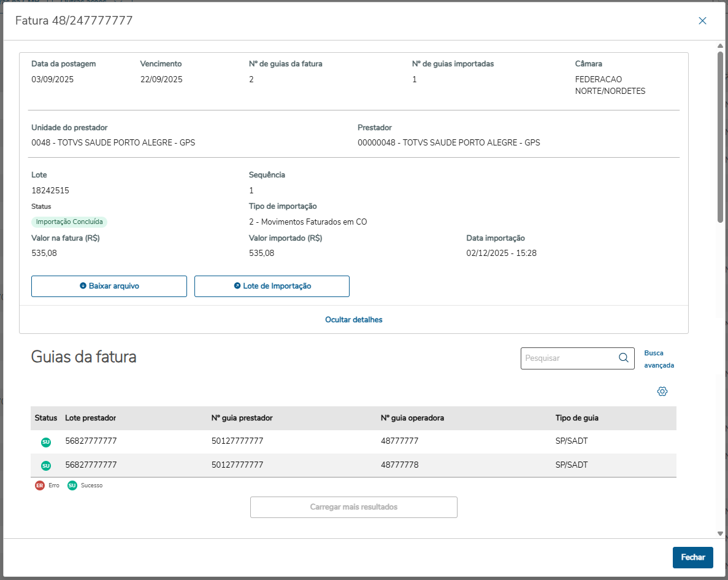The height and width of the screenshot is (580, 728).
Task: Click the arrow icon in Lote de Importação
Action: 237,286
